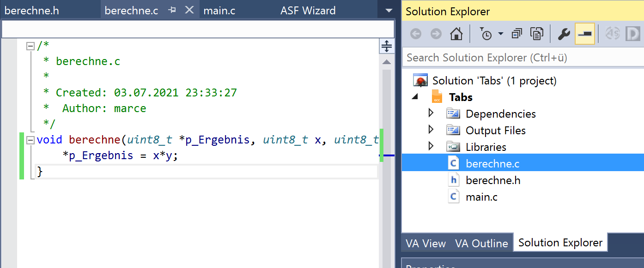Open the Pending Changes Filter dropdown arrow

click(x=501, y=34)
